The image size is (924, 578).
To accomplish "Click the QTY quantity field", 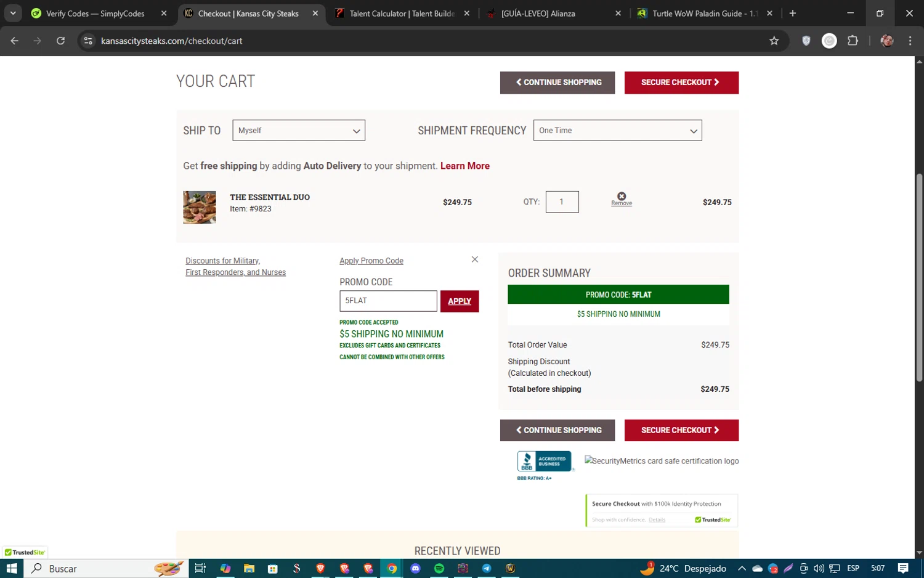I will point(562,201).
